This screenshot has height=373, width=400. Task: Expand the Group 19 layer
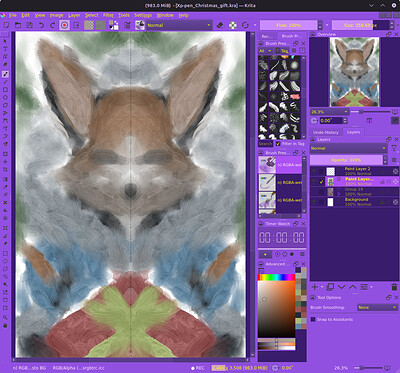click(x=339, y=193)
